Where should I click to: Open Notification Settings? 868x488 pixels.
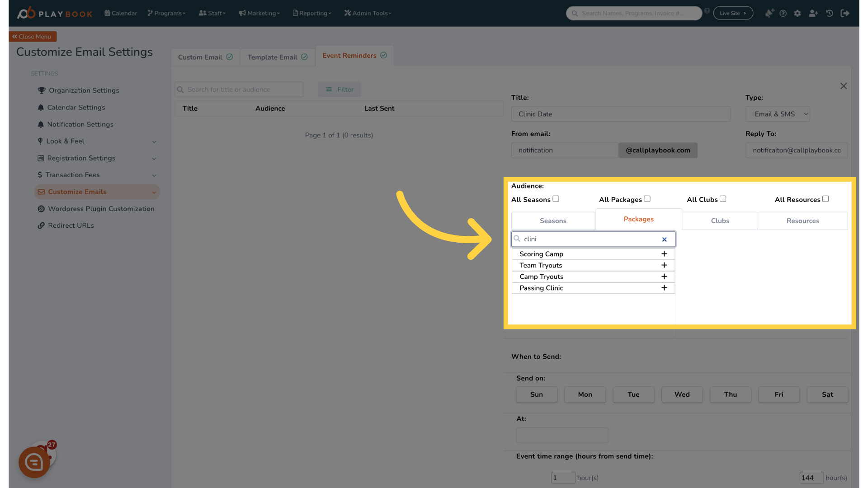(x=75, y=124)
